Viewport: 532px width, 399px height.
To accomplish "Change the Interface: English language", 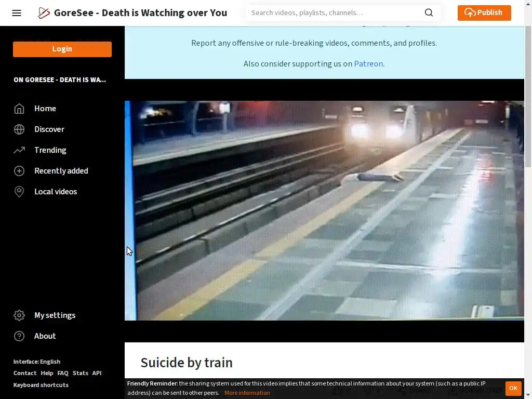I will click(37, 362).
